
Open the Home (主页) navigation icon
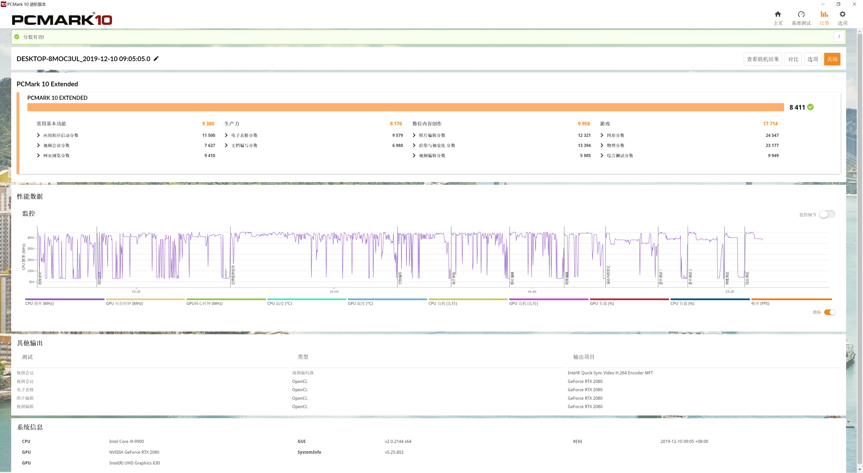tap(778, 17)
